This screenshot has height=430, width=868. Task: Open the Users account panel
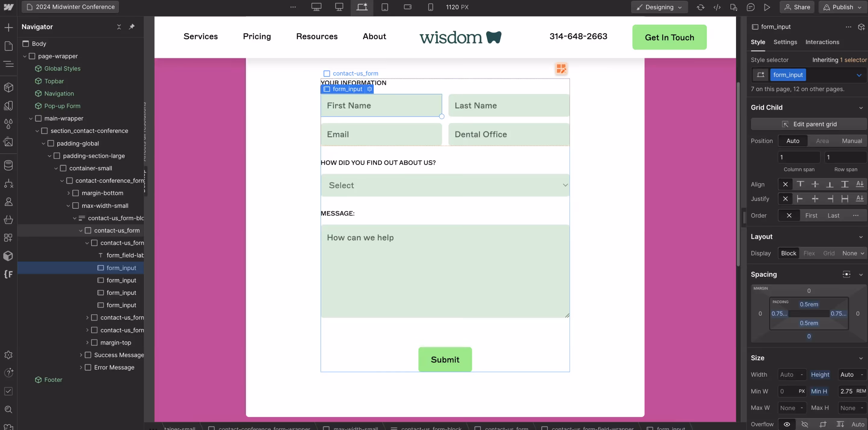[x=8, y=202]
